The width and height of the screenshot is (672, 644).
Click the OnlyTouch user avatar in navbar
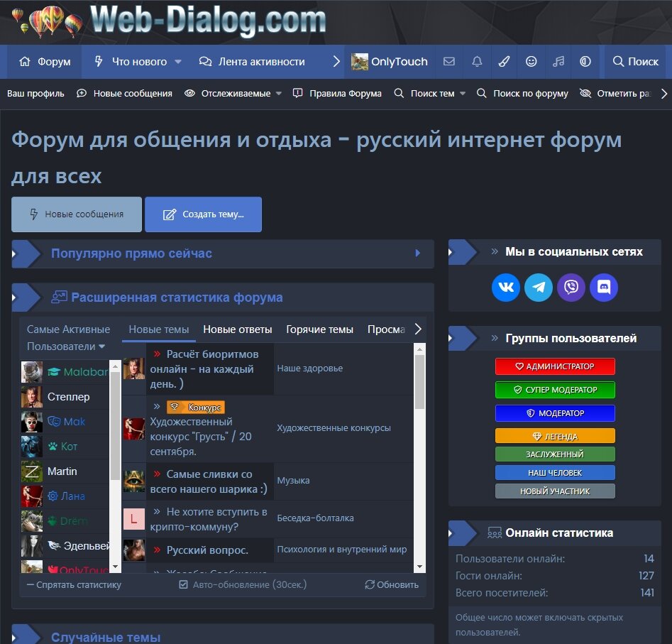point(359,62)
